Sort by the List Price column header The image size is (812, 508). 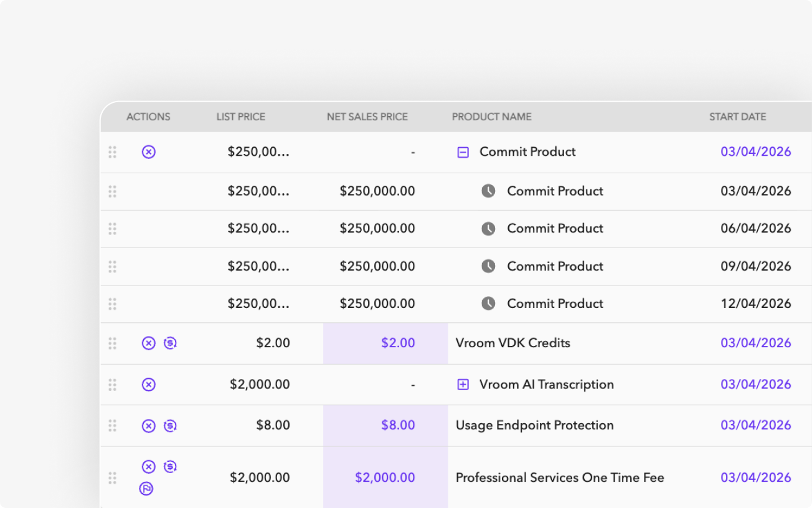pyautogui.click(x=240, y=117)
